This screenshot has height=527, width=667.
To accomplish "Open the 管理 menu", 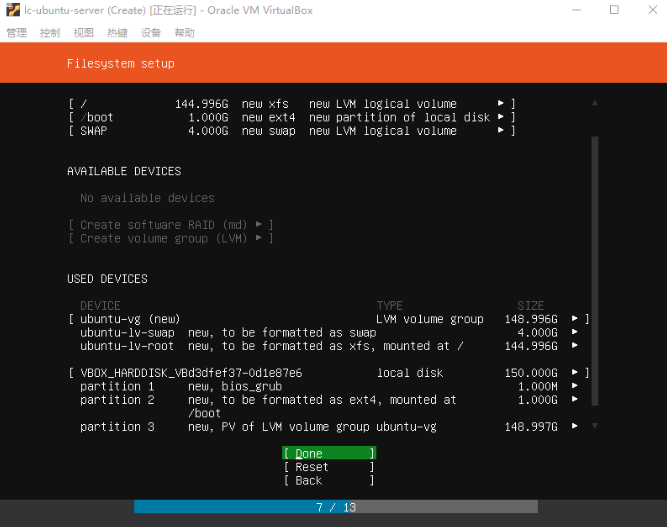I will point(17,33).
